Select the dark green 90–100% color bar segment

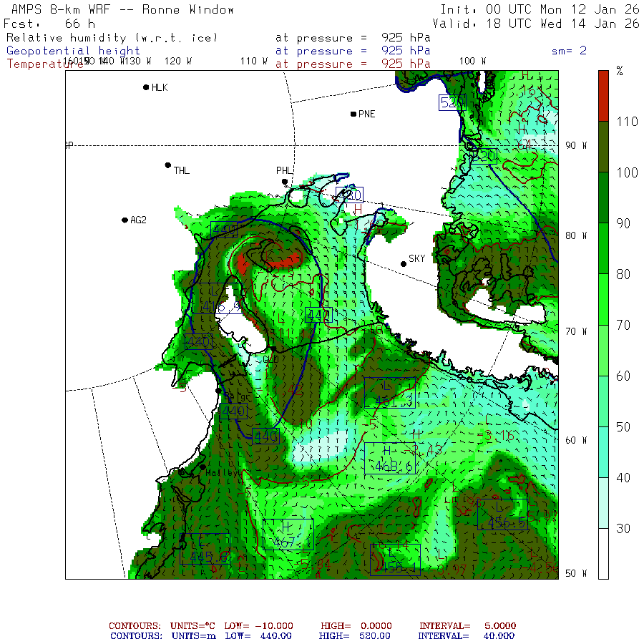[x=603, y=197]
